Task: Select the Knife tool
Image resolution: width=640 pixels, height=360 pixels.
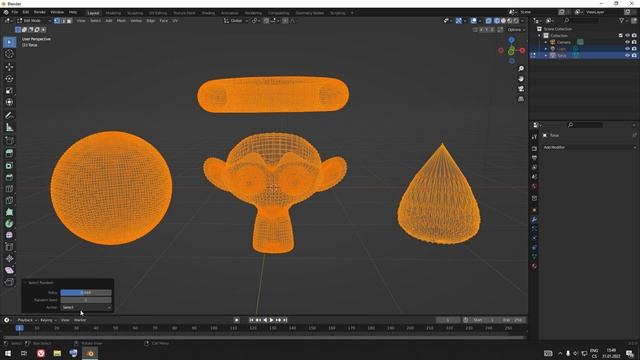Action: (x=9, y=200)
